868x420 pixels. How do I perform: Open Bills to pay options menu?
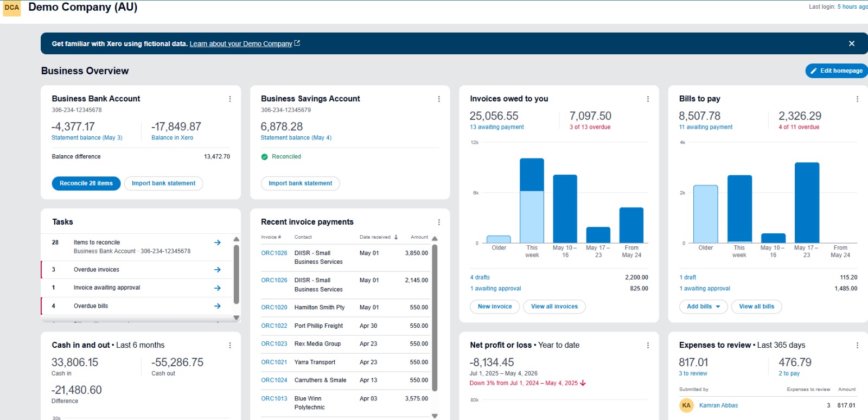coord(857,99)
